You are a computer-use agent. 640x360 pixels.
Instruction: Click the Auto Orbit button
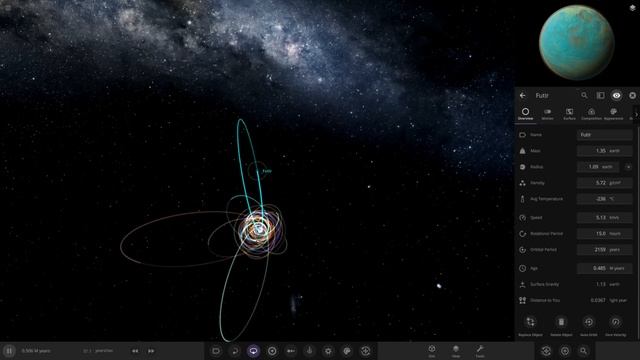[x=589, y=325]
